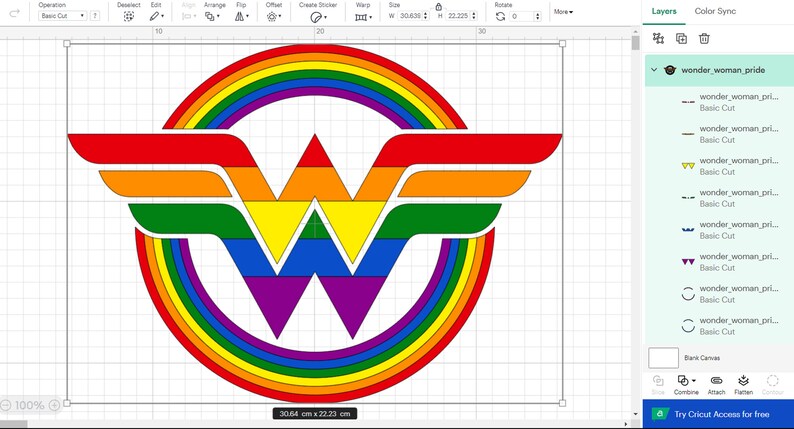Click the Rotate icon
Screen dimensions: 794x429
500,16
